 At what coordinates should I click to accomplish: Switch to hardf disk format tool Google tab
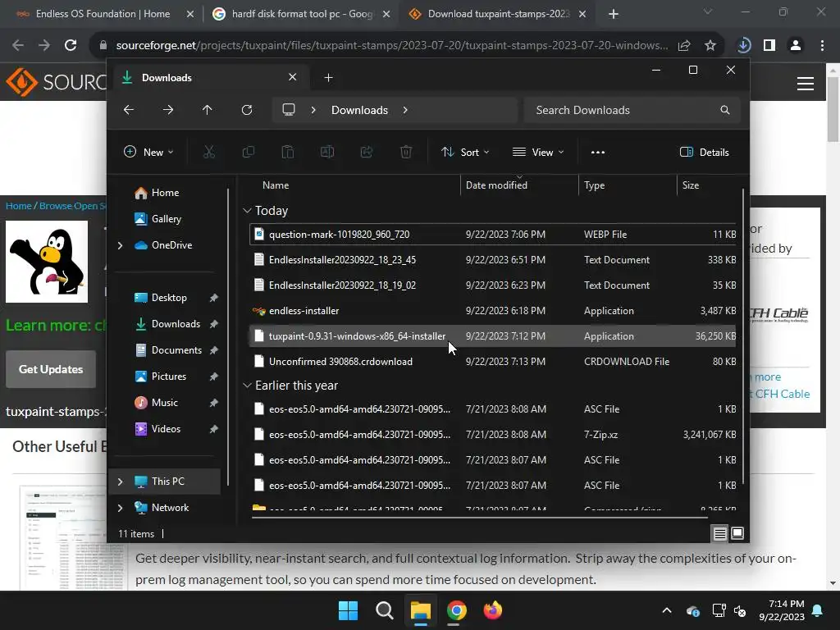coord(302,14)
